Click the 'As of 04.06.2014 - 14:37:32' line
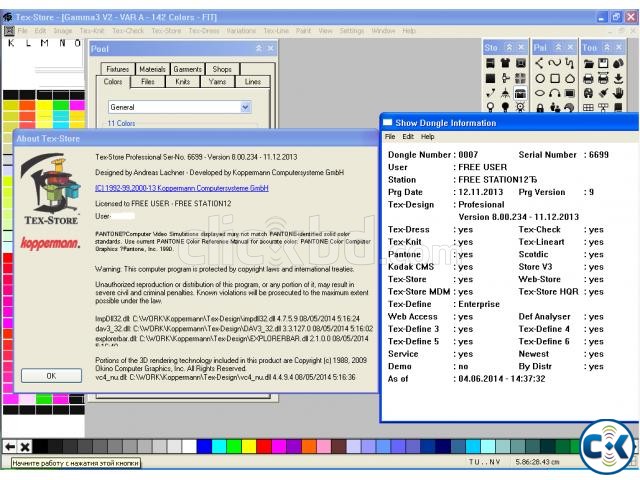This screenshot has height=480, width=640. click(467, 379)
